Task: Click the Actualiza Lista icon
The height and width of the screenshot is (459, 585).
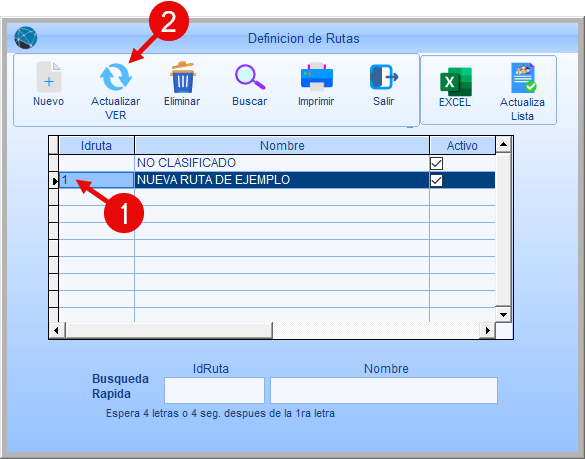Action: [523, 78]
